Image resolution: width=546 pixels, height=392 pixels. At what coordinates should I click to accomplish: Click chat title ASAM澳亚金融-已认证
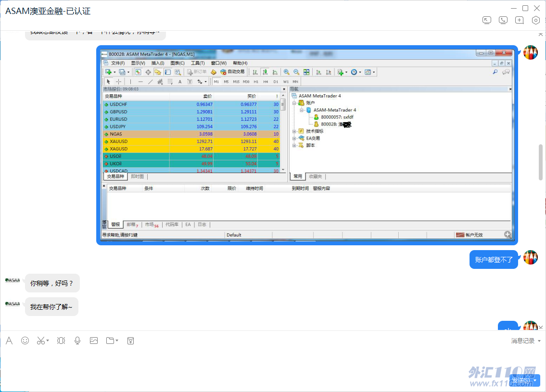tap(48, 11)
